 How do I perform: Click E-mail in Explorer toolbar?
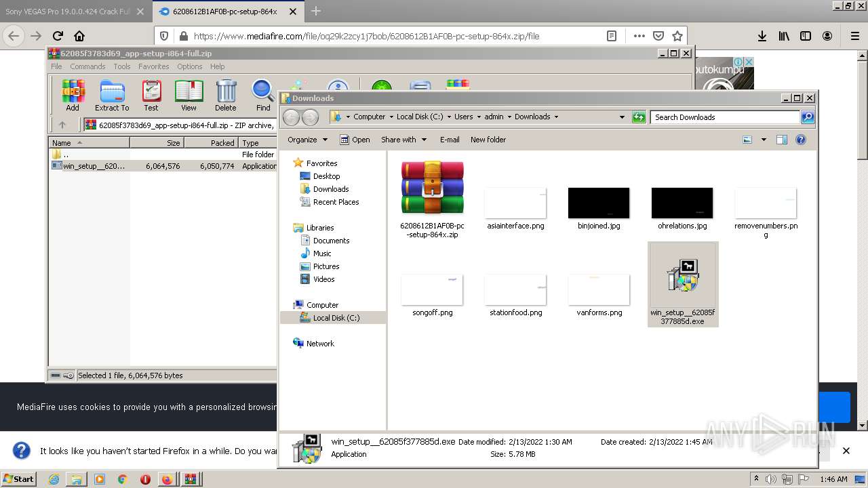pyautogui.click(x=450, y=140)
